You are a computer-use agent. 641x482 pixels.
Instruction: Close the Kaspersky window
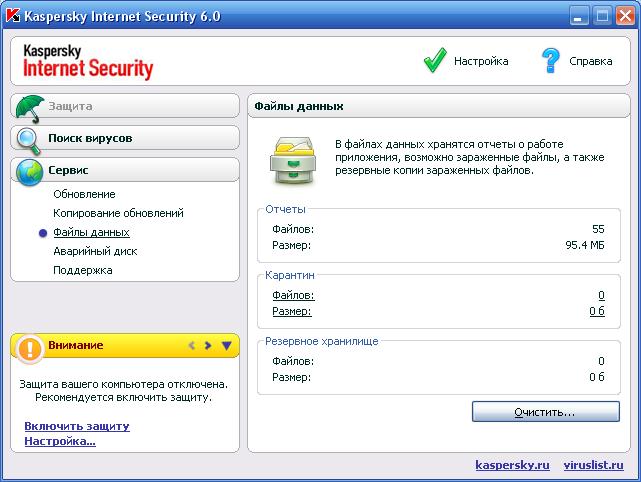pyautogui.click(x=625, y=16)
